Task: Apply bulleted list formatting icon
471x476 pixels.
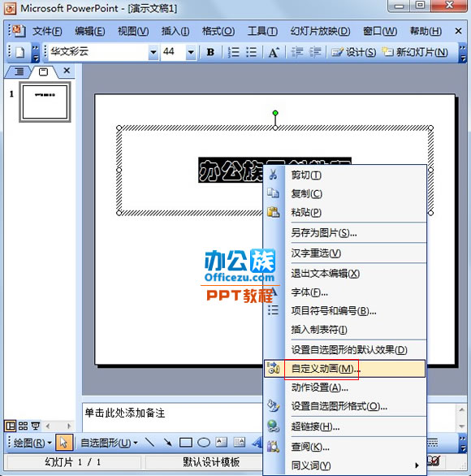Action: [x=251, y=53]
